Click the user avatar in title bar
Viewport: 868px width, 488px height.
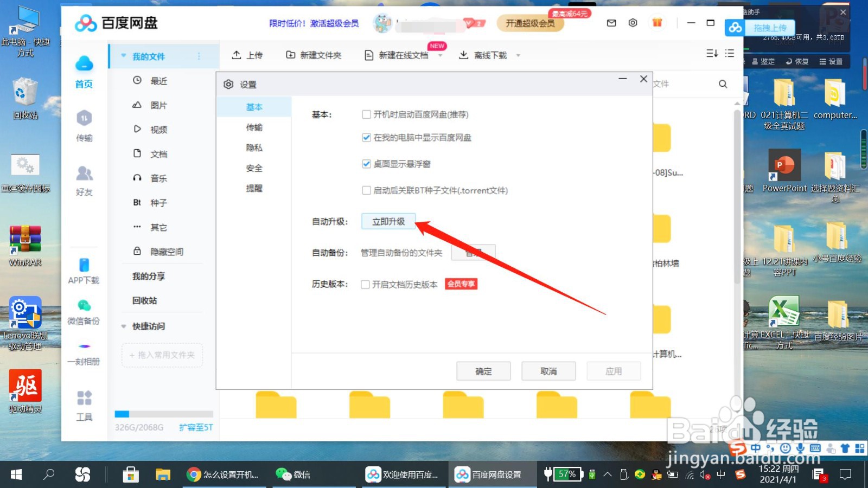(x=382, y=23)
